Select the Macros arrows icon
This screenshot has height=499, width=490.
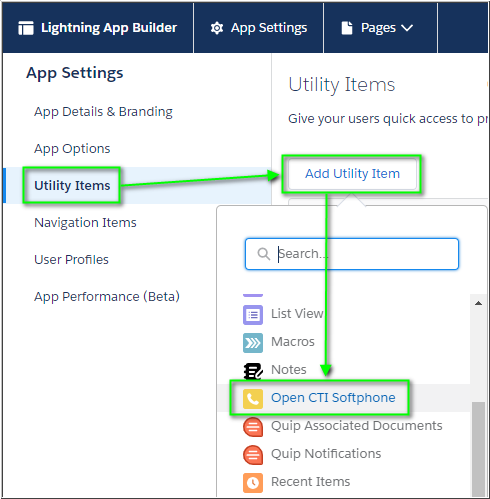pos(253,343)
